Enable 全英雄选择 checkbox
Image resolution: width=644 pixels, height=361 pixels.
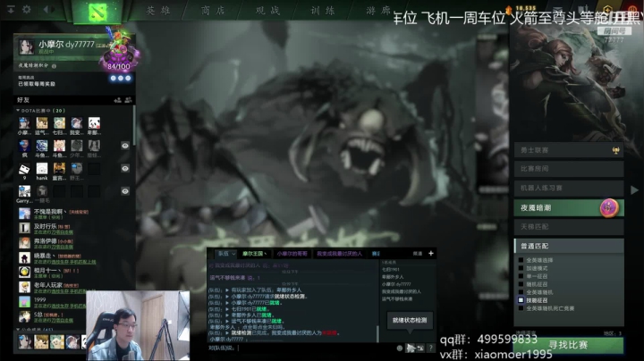coord(521,260)
